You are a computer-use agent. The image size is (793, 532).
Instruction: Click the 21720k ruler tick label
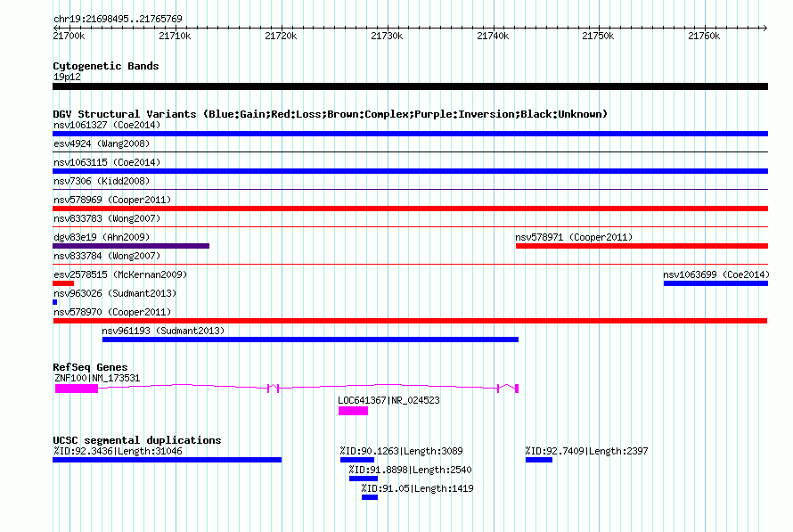pos(281,36)
